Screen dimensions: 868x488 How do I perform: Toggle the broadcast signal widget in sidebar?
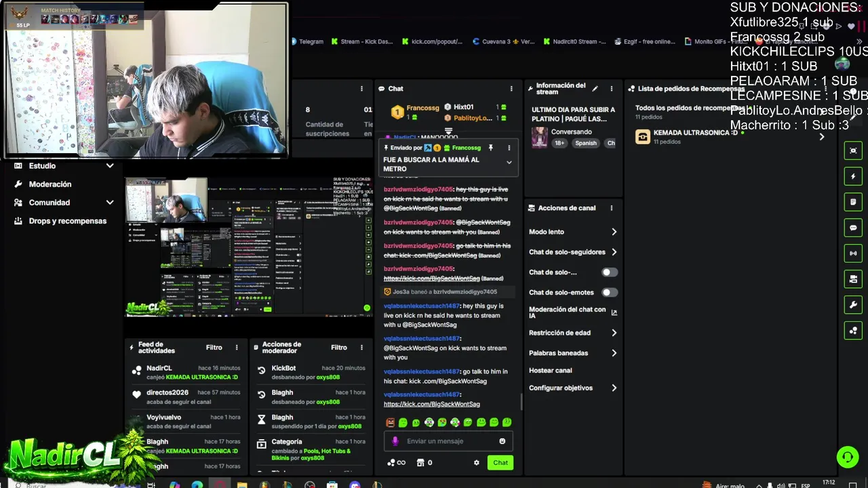[x=853, y=253]
